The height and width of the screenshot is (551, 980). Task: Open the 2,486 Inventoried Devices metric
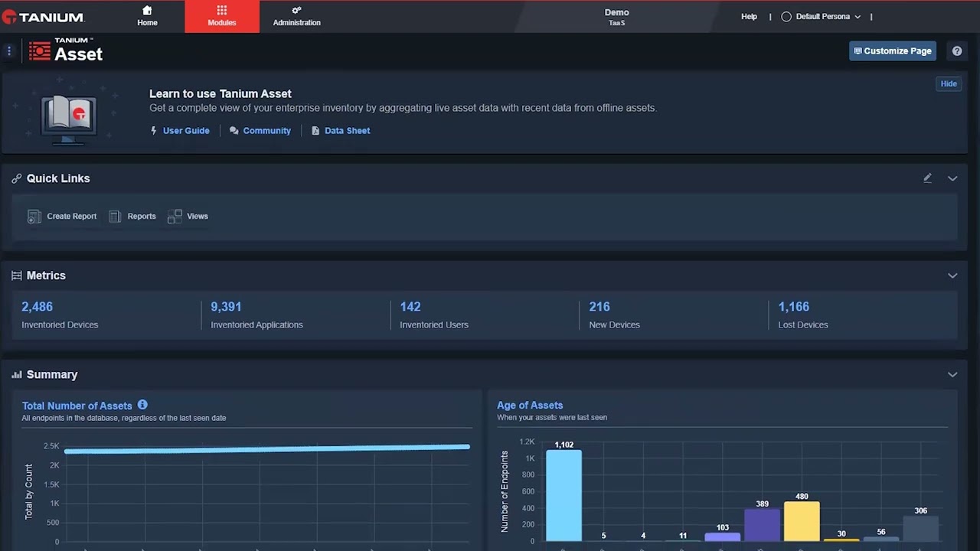pos(37,307)
